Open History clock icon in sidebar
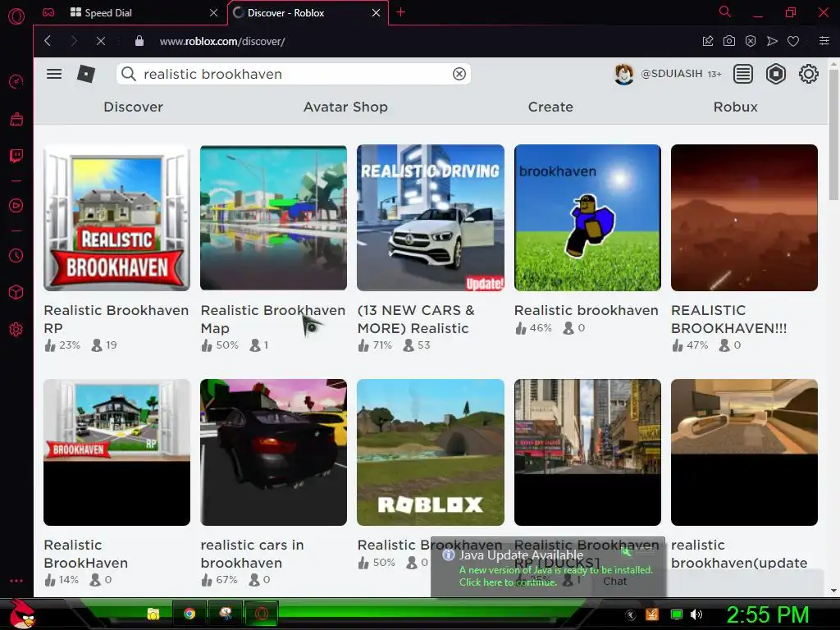The width and height of the screenshot is (840, 630). [x=16, y=256]
